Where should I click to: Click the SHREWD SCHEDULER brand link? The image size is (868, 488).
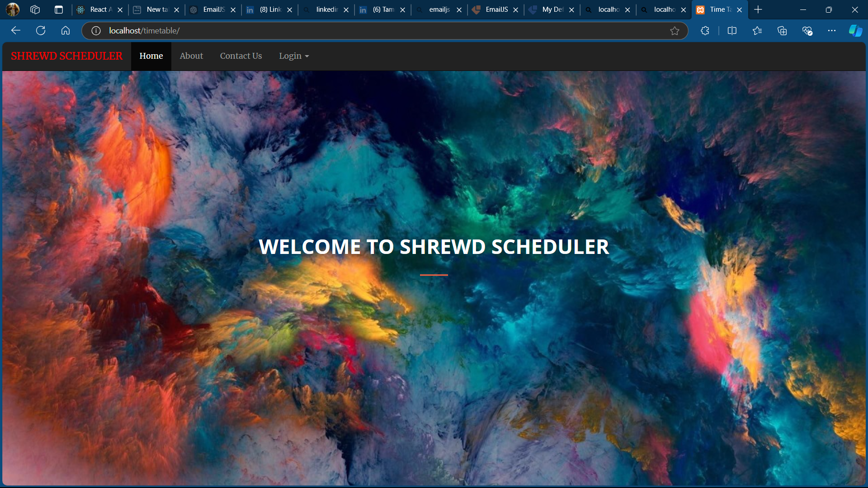tap(66, 56)
